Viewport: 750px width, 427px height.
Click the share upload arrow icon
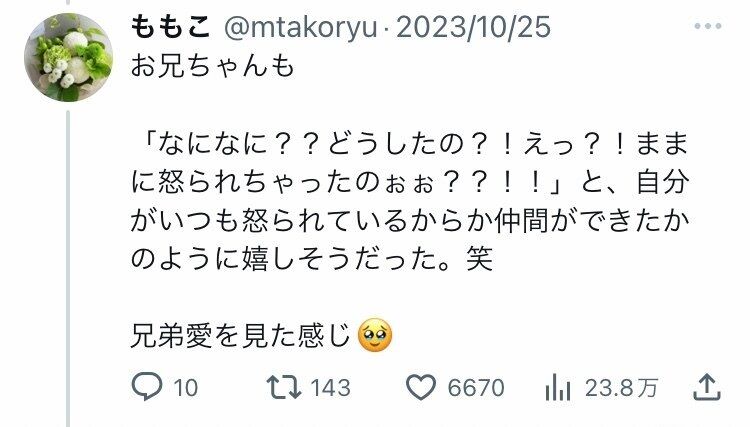click(707, 387)
